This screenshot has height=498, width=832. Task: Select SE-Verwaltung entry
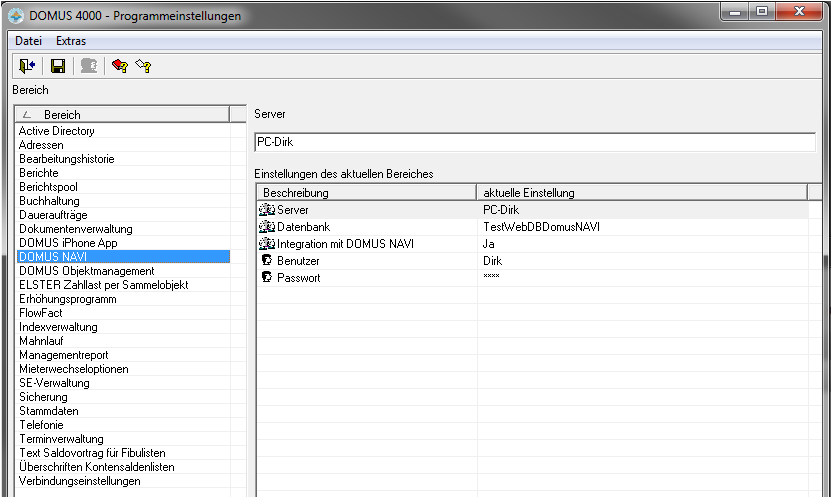124,383
